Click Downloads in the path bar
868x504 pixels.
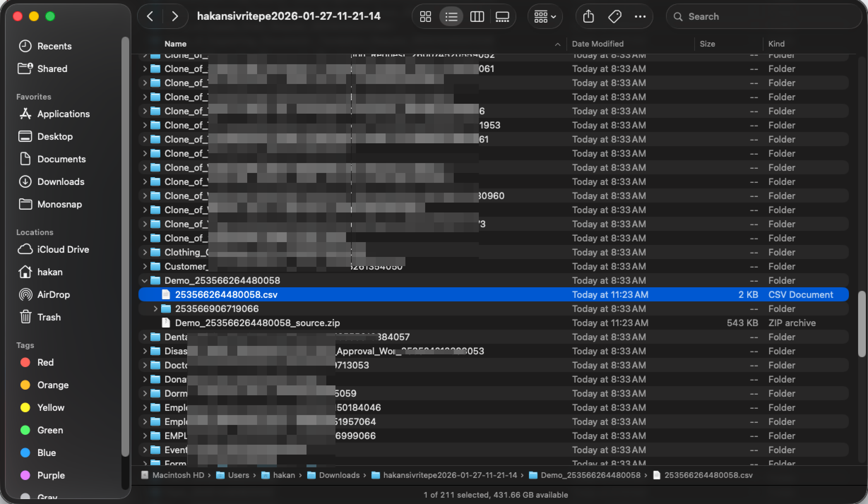[333, 475]
